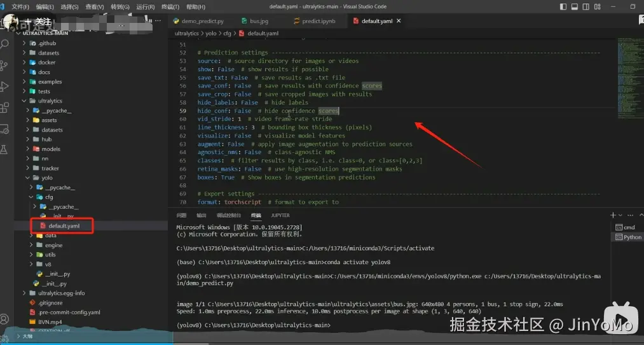Screen dimensions: 644x345
Task: Collapse the cfg folder
Action: (31, 197)
